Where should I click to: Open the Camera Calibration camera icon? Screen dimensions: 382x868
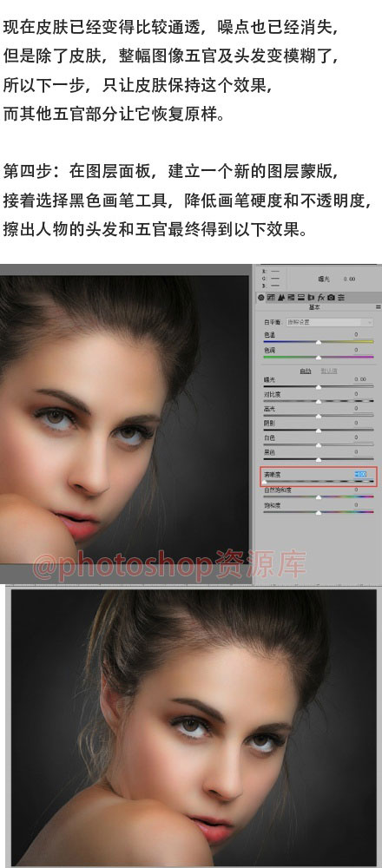(331, 298)
